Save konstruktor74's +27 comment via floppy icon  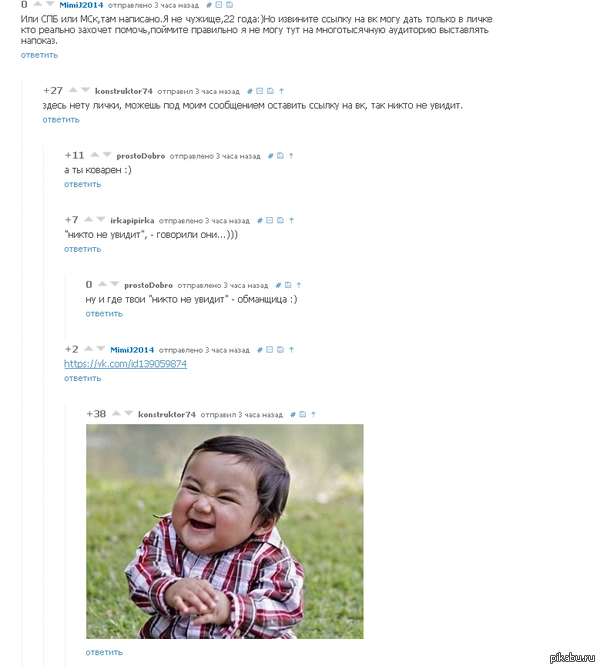(x=270, y=91)
